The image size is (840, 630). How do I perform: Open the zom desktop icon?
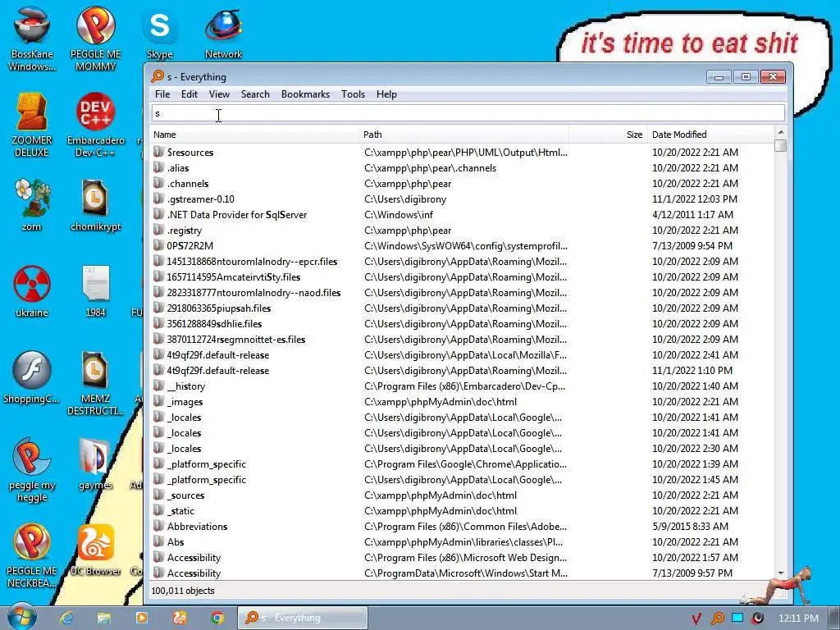point(32,204)
